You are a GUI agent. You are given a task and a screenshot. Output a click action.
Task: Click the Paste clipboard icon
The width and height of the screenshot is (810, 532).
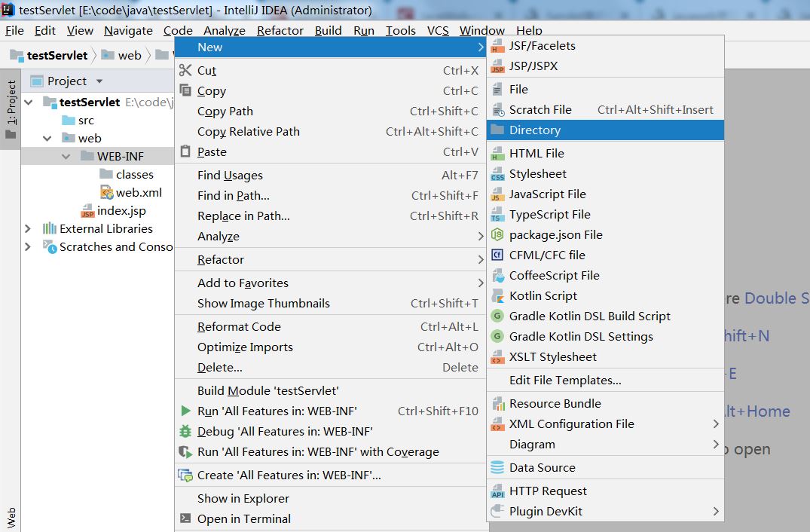tap(185, 151)
